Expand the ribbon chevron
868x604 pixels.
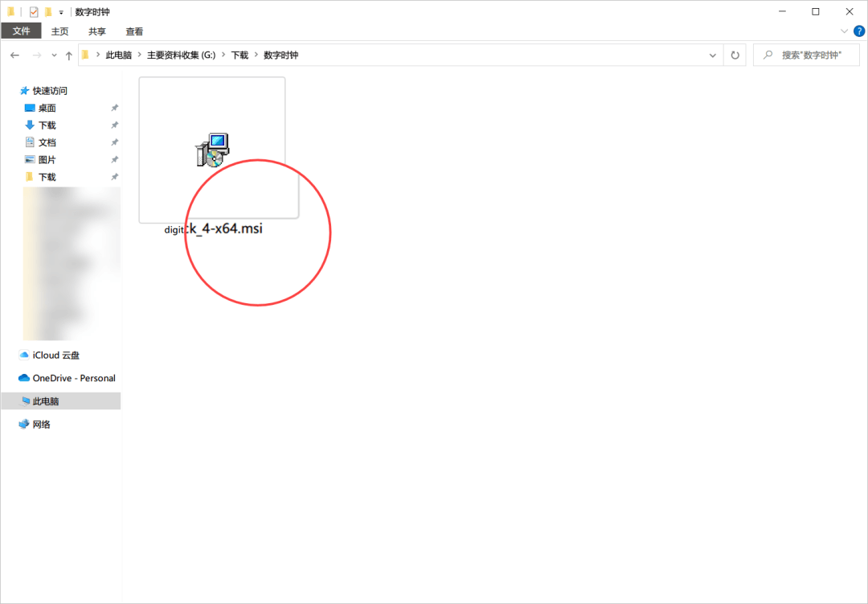click(x=844, y=31)
